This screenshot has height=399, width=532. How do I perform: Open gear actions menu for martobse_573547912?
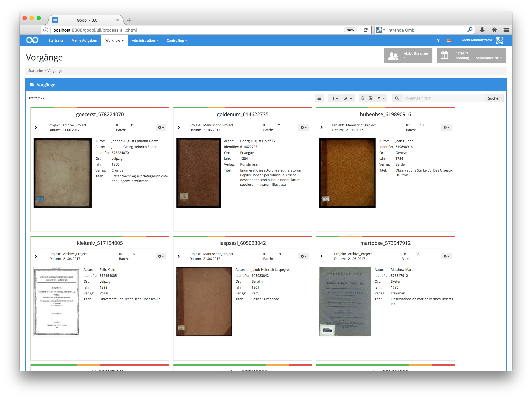pyautogui.click(x=446, y=256)
